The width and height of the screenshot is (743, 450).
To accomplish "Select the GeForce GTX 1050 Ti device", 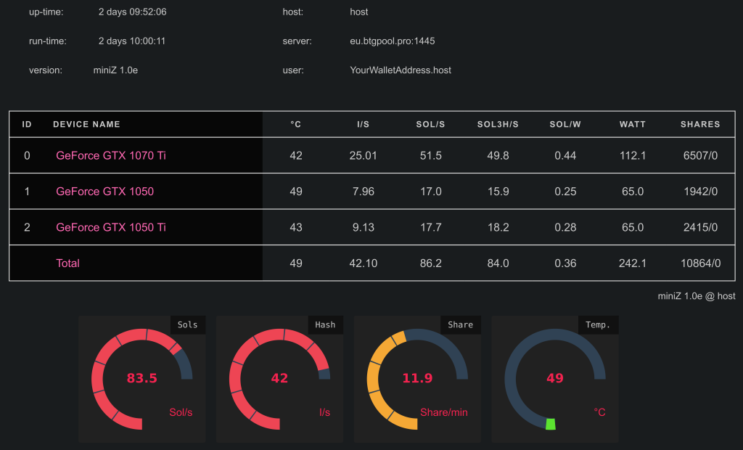I will (111, 227).
